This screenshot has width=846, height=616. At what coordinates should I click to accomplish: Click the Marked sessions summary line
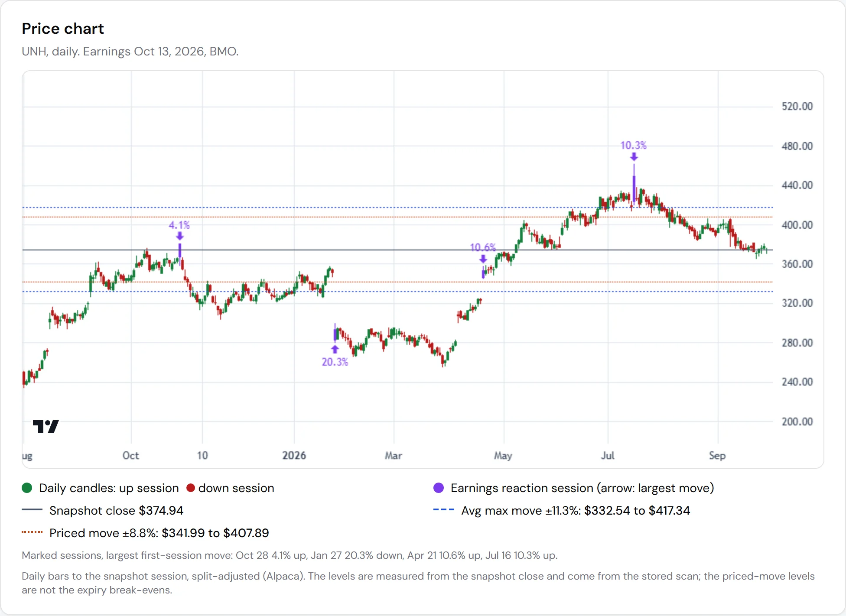pyautogui.click(x=290, y=555)
